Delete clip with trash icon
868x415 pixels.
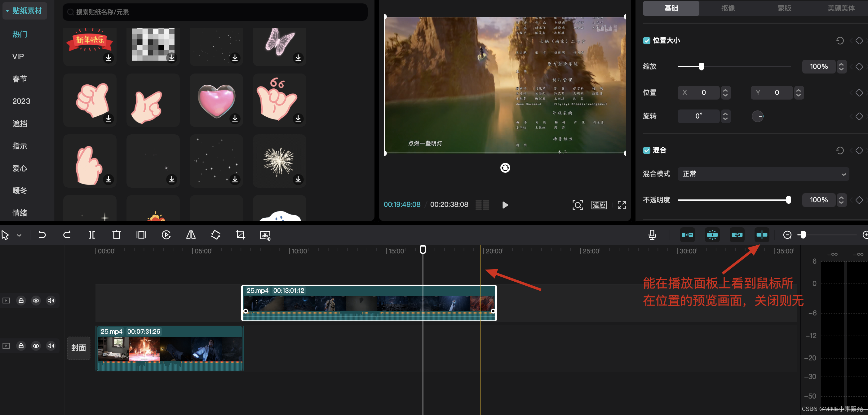click(117, 234)
